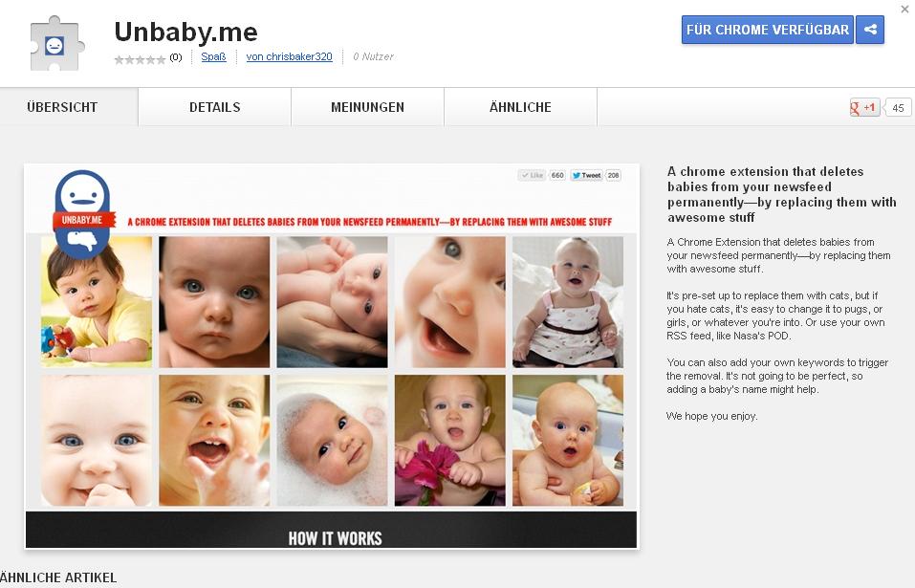Open the Meinungen tab
This screenshot has height=588, width=915.
[x=368, y=107]
